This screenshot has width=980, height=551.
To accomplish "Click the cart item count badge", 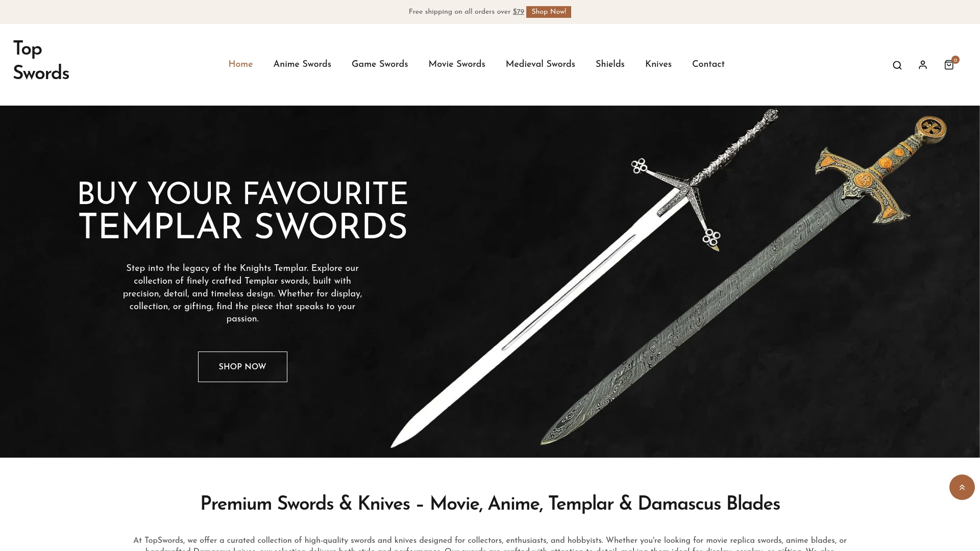I will [x=955, y=60].
